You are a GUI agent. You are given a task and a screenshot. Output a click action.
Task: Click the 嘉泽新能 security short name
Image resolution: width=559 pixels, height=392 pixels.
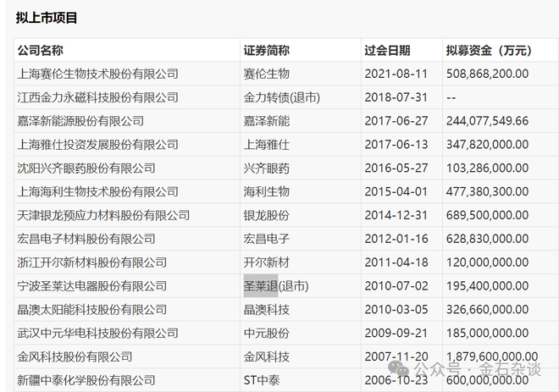click(266, 121)
